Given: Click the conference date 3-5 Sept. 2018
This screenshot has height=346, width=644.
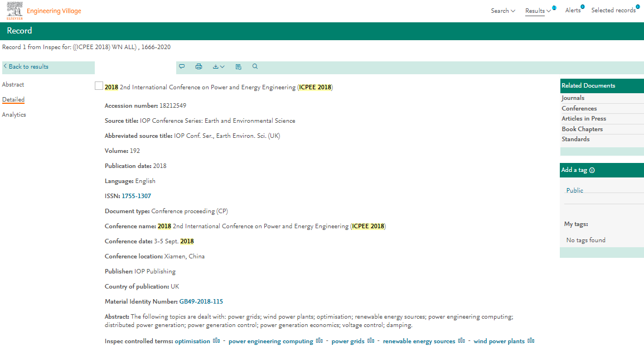Looking at the screenshot, I should [174, 241].
